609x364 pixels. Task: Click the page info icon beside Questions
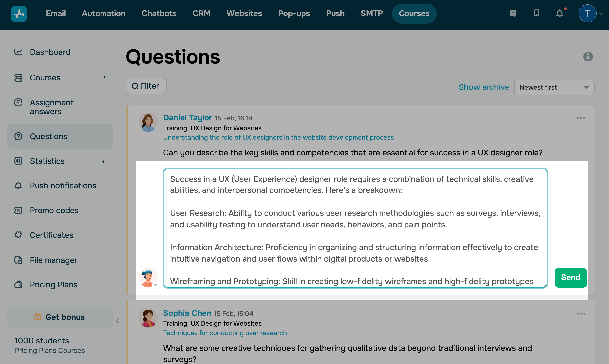click(x=588, y=57)
